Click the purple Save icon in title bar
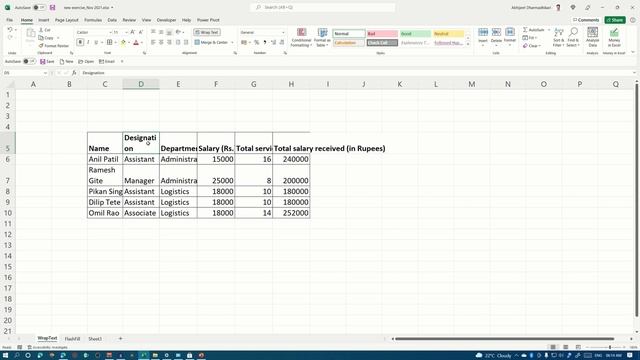 point(53,7)
